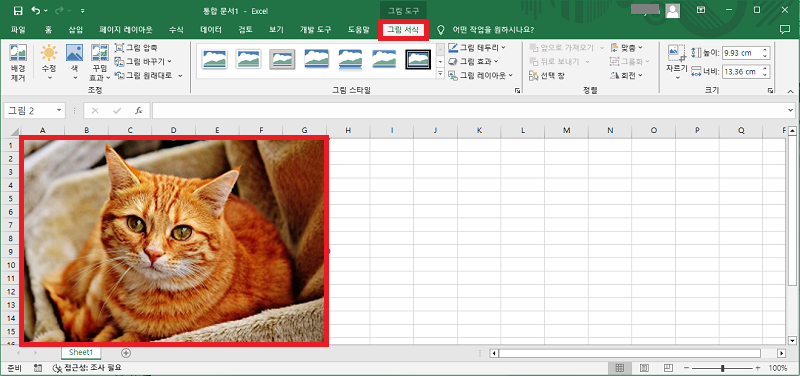800x376 pixels.
Task: Increase height using the 높이 spinner up arrow
Action: tap(765, 50)
